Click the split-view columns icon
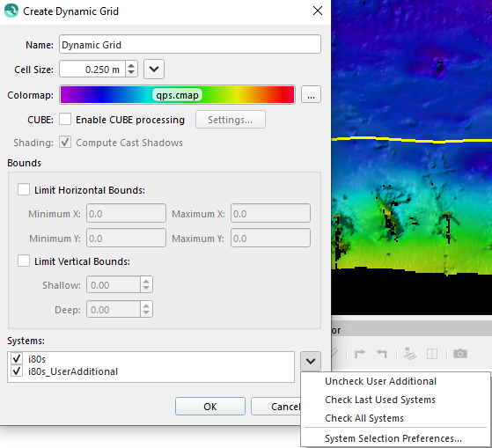Viewport: 492px width, 448px height. click(432, 354)
